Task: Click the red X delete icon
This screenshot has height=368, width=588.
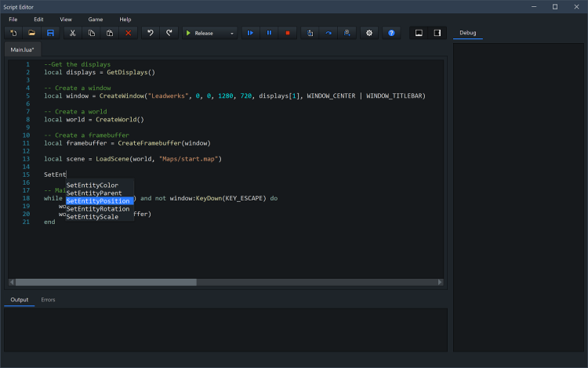Action: click(129, 33)
